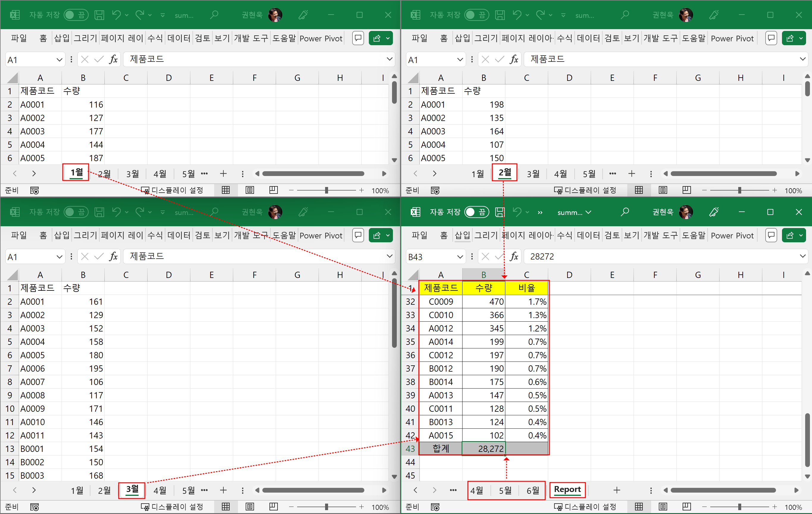Open the Name Box dropdown showing B43
812x514 pixels.
tap(460, 257)
